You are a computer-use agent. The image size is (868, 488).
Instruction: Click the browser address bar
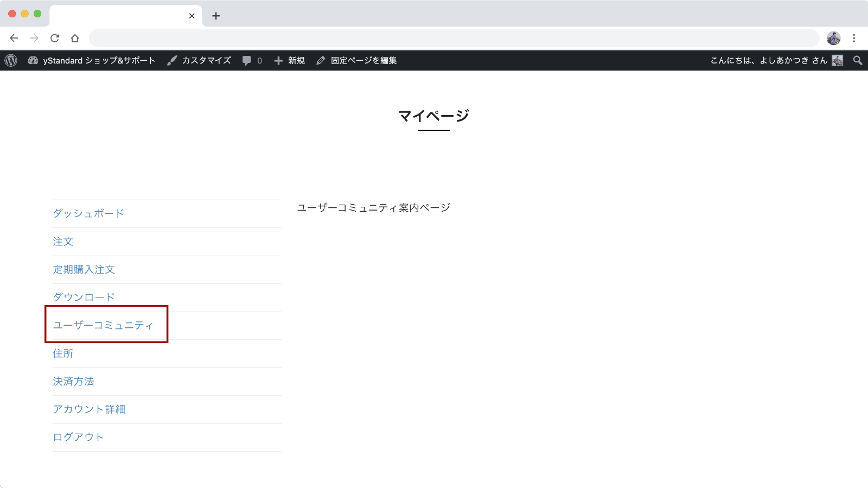454,38
